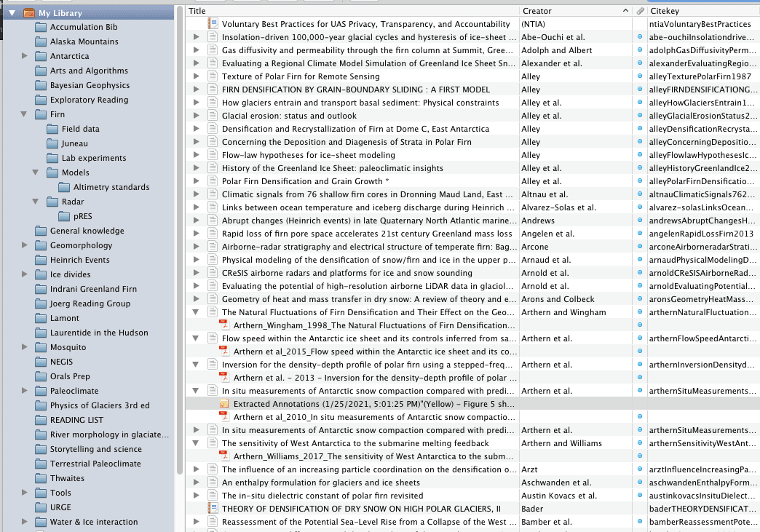
Task: Collapse the Firn collection tree
Action: [25, 114]
